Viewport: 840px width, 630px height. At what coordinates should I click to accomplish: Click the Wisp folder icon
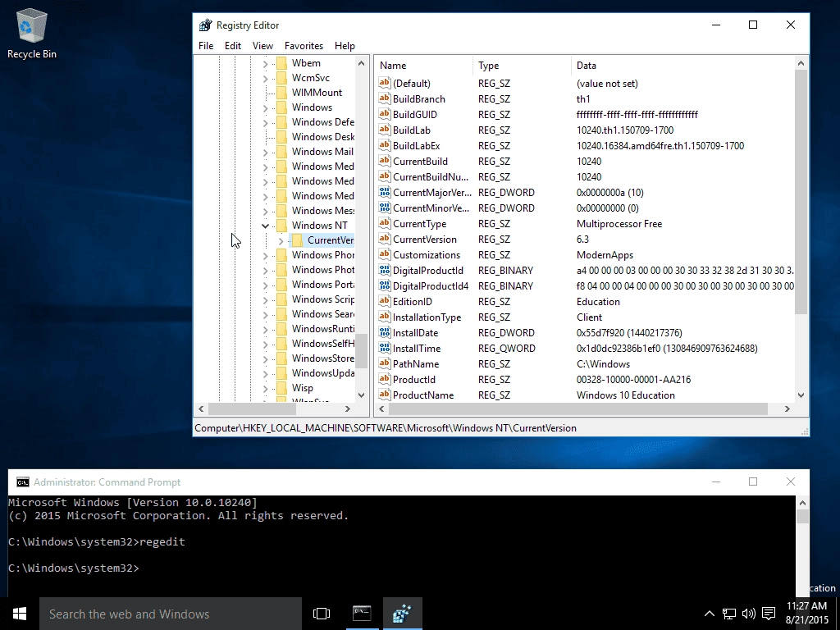[x=282, y=388]
